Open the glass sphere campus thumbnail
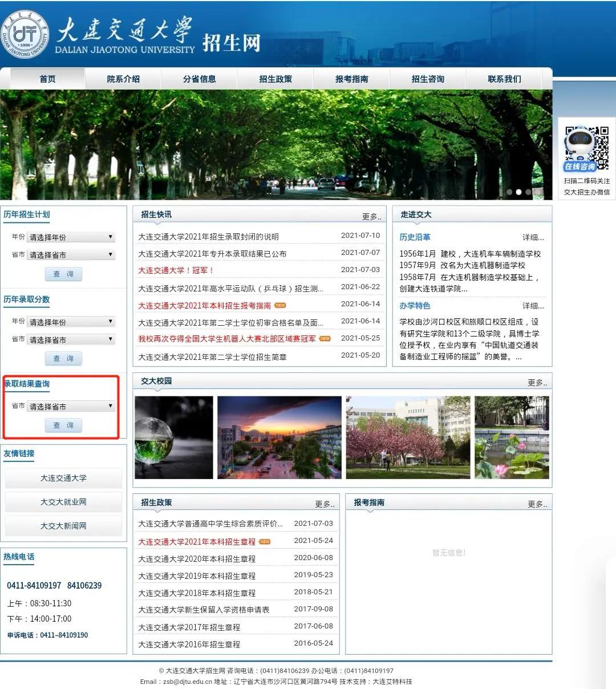This screenshot has width=616, height=689. click(x=174, y=437)
